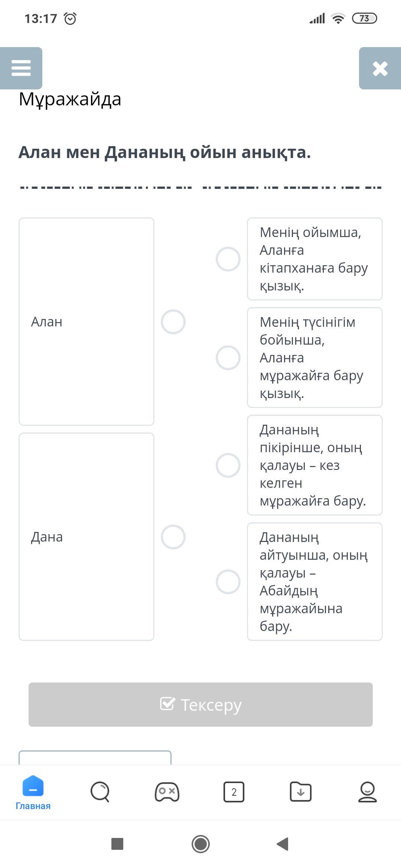Tap Android home circle button
The image size is (401, 868).
200,844
